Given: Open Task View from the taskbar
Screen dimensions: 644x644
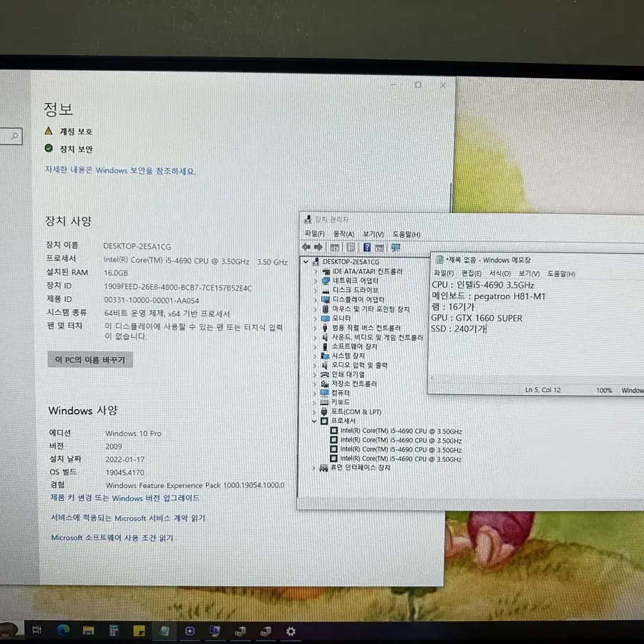Looking at the screenshot, I should (x=36, y=630).
